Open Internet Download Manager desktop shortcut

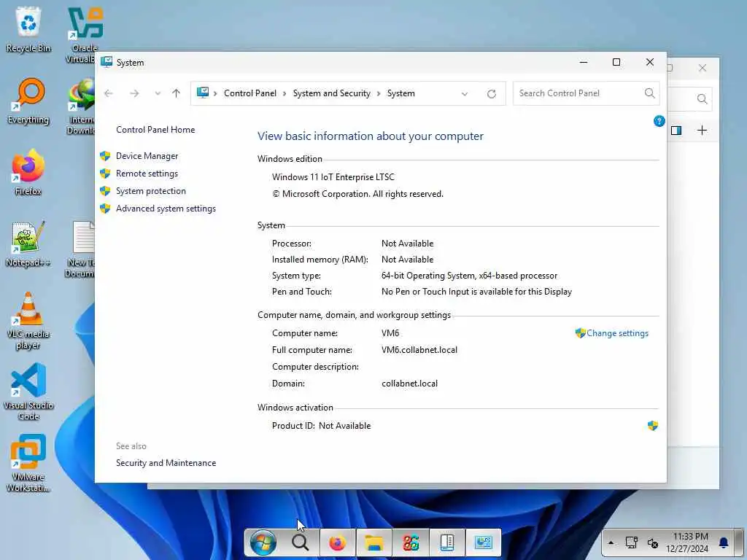(x=82, y=106)
